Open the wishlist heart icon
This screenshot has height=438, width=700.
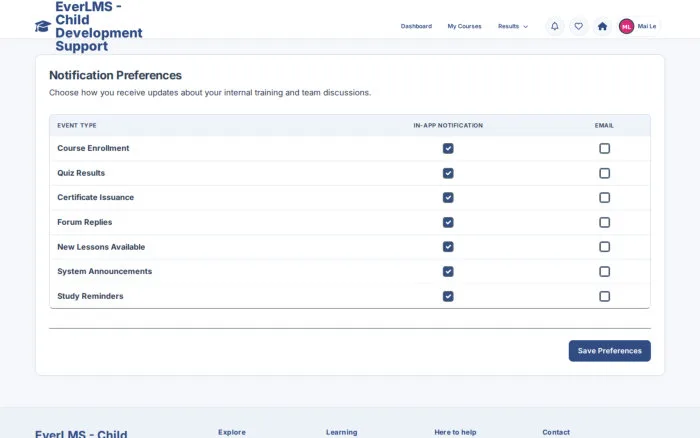pyautogui.click(x=579, y=26)
